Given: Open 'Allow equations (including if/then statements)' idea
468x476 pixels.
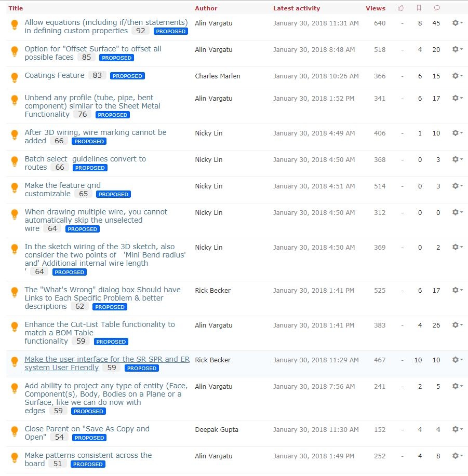Looking at the screenshot, I should point(106,26).
